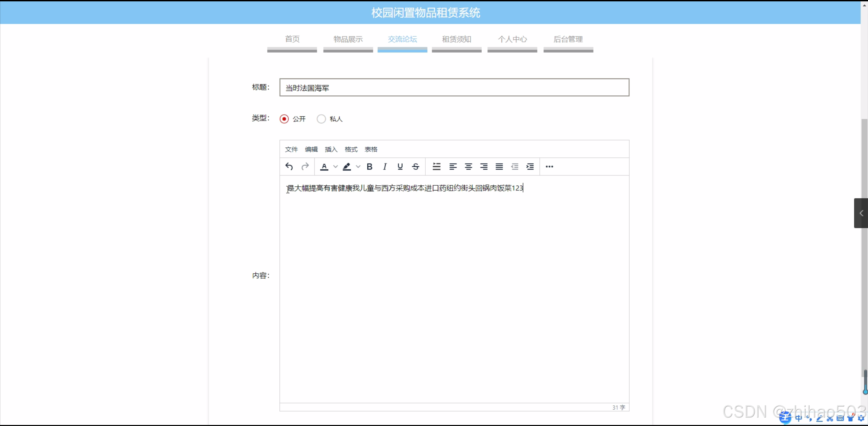Toggle bold formatting
The image size is (868, 426).
tap(370, 166)
